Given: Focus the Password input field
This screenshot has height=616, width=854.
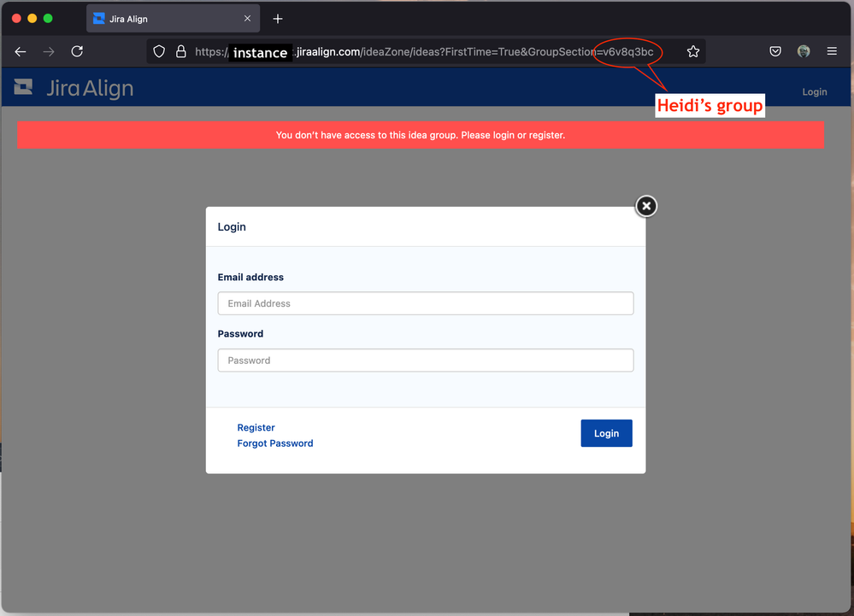Looking at the screenshot, I should (426, 361).
